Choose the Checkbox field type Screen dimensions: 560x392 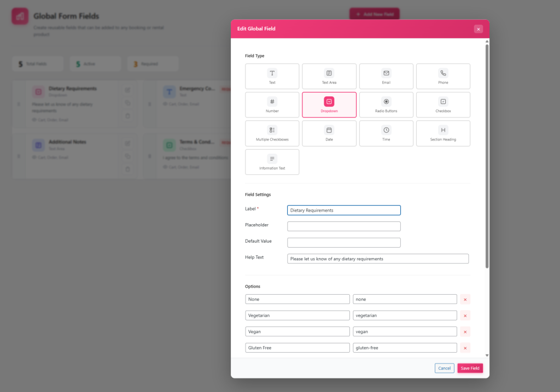(x=443, y=105)
